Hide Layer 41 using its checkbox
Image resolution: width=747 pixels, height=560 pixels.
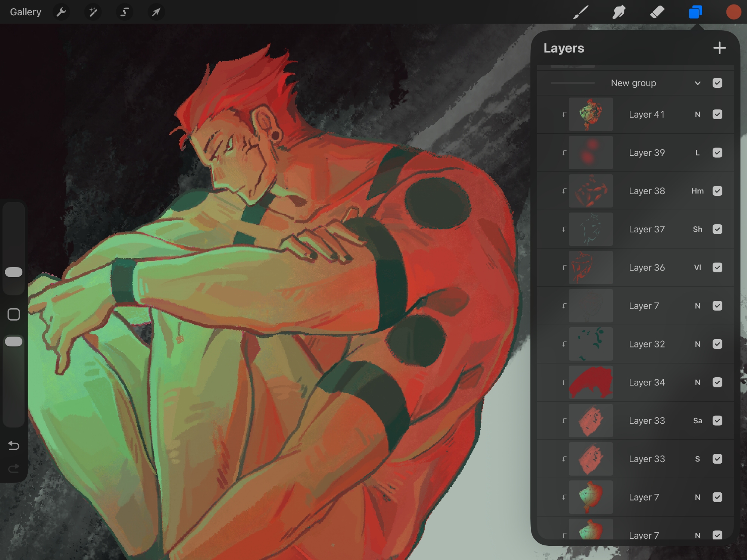(717, 114)
